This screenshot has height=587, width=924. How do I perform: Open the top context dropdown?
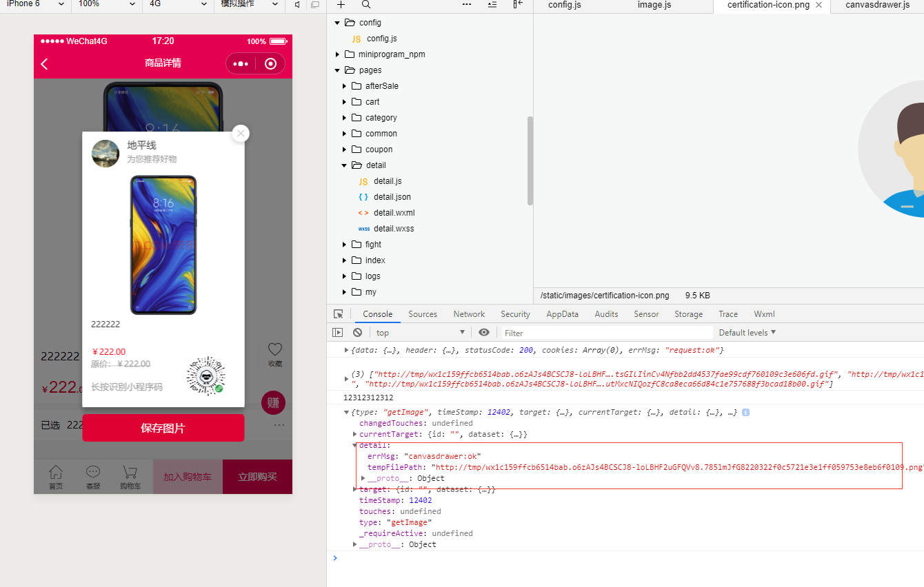click(420, 332)
